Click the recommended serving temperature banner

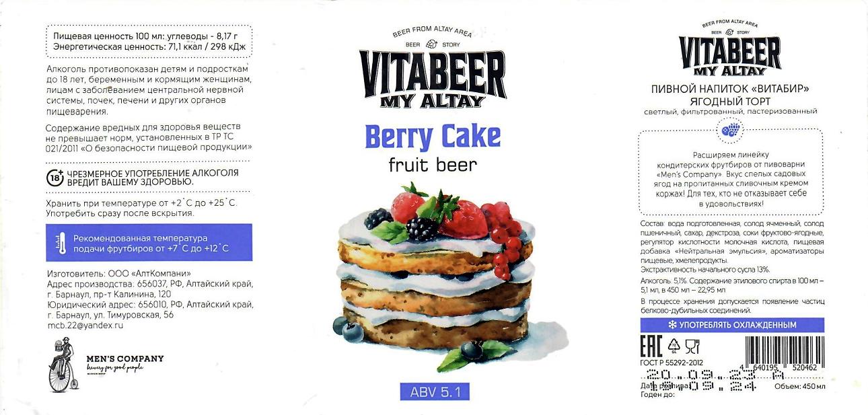point(149,243)
